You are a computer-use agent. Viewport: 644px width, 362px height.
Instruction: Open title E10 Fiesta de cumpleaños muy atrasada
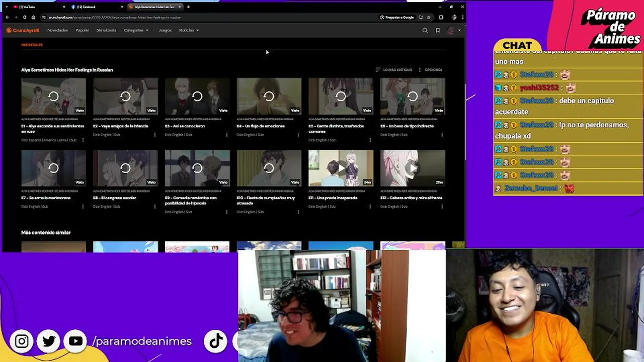tap(266, 201)
